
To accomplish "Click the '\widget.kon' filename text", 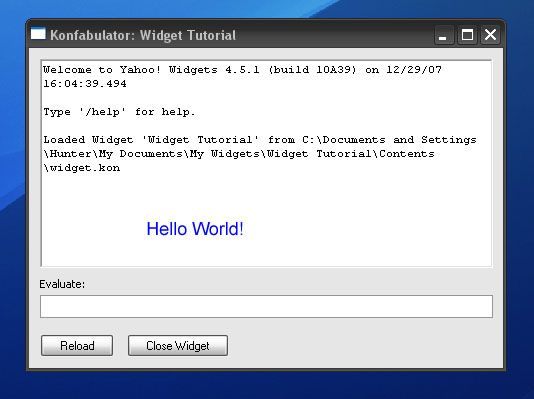I will click(x=82, y=168).
